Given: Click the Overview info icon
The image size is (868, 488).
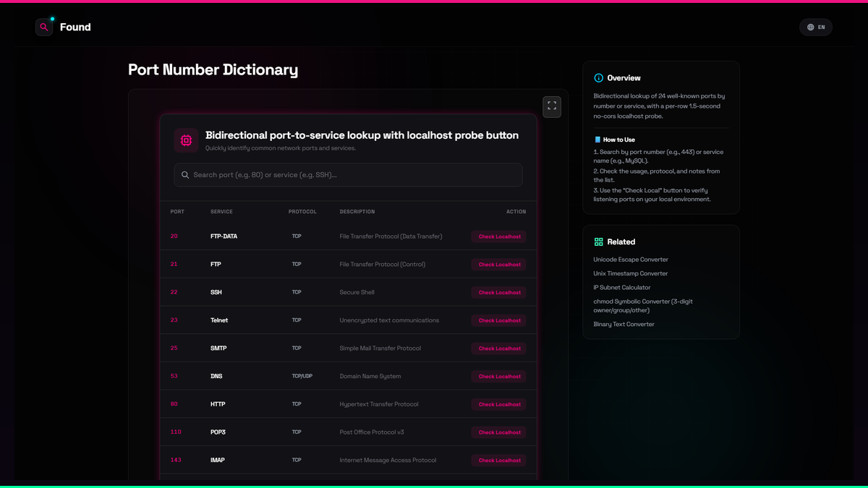Looking at the screenshot, I should (x=598, y=78).
